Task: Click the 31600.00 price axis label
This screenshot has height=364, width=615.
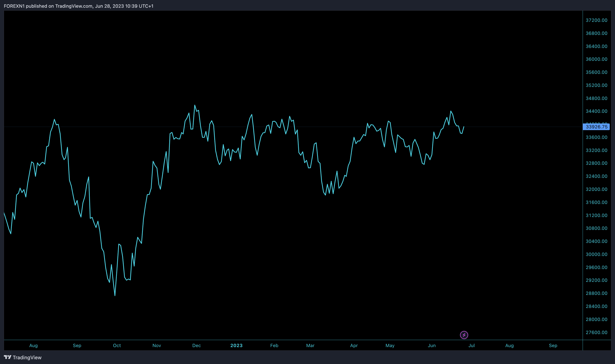Action: (596, 202)
